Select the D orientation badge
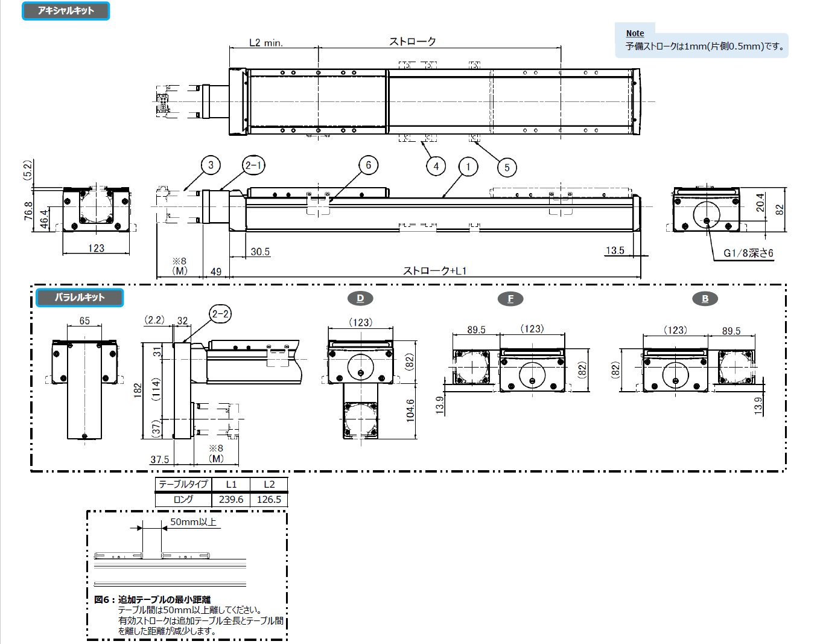 tap(360, 298)
